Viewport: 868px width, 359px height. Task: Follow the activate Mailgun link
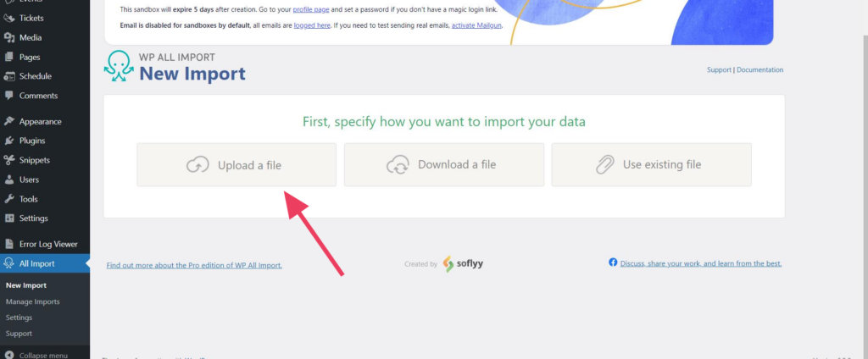pyautogui.click(x=476, y=26)
